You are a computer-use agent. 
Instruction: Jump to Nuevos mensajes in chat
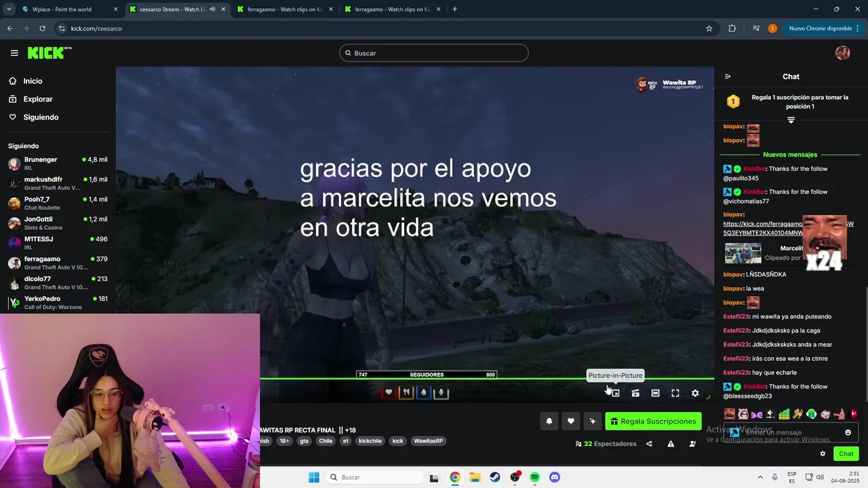tap(790, 155)
